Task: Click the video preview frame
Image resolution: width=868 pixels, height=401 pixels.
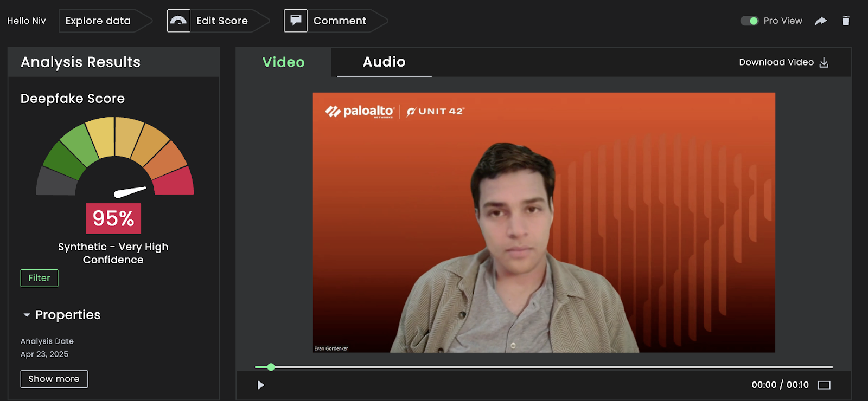Action: tap(544, 222)
